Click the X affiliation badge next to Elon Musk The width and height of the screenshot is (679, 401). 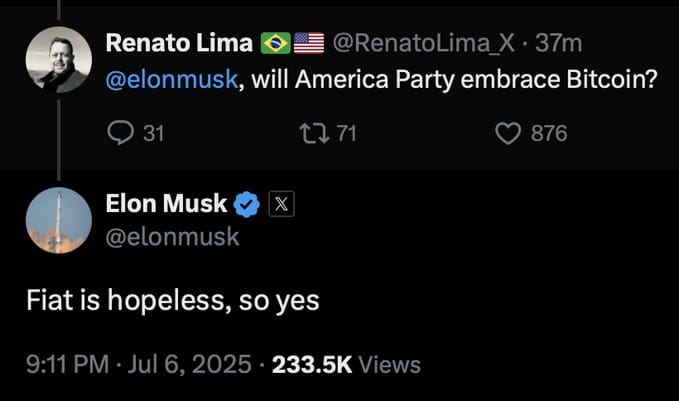pyautogui.click(x=280, y=205)
